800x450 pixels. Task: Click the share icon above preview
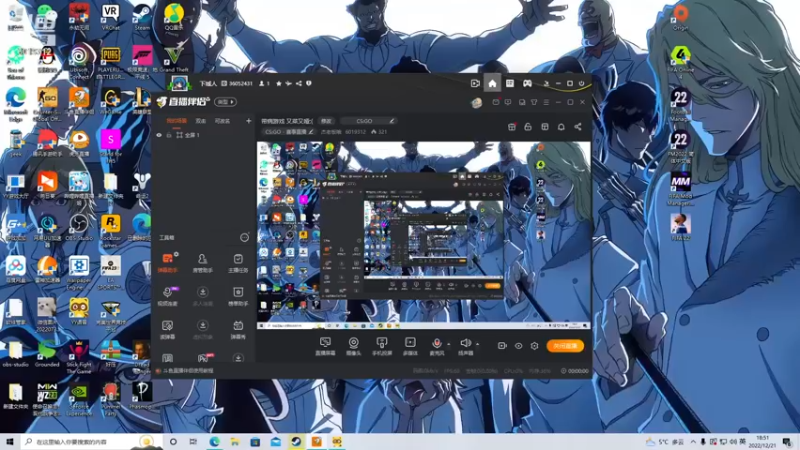click(x=578, y=127)
